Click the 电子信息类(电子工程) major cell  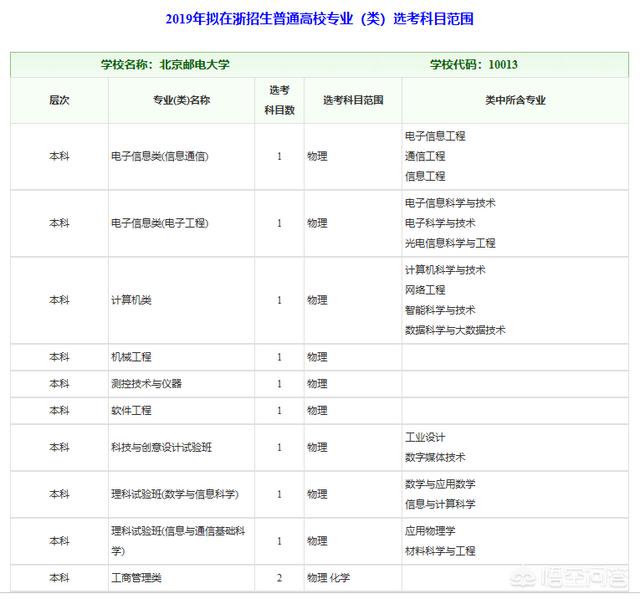(160, 223)
